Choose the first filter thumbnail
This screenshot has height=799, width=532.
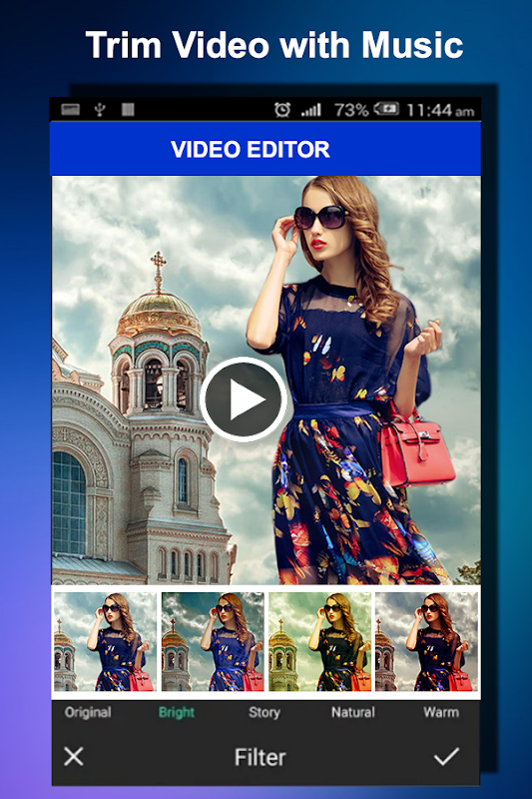pos(105,641)
